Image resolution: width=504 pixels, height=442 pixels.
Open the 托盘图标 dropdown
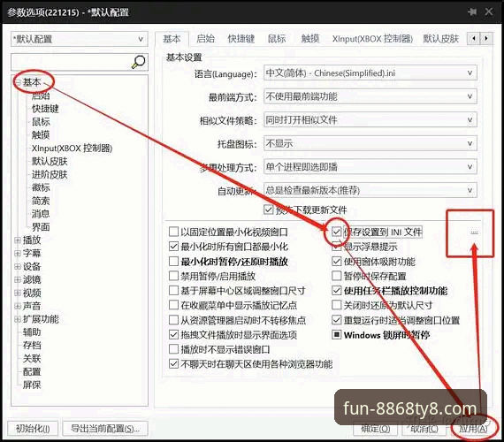370,143
